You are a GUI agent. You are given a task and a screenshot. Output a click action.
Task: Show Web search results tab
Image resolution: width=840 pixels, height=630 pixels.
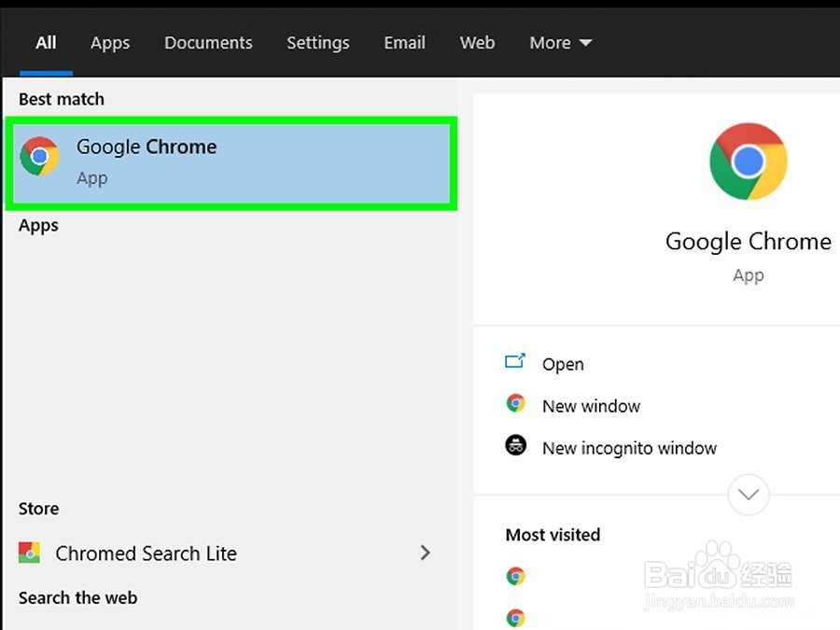(477, 43)
